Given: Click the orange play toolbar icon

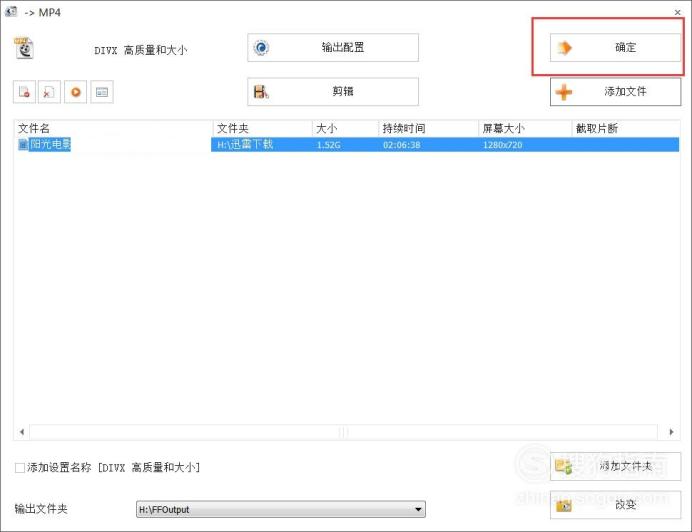Looking at the screenshot, I should coord(75,92).
